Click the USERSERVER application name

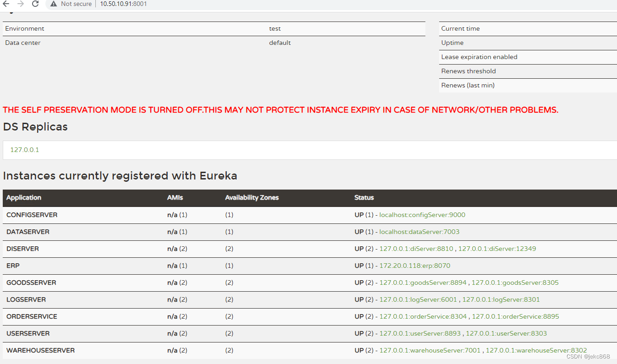28,333
